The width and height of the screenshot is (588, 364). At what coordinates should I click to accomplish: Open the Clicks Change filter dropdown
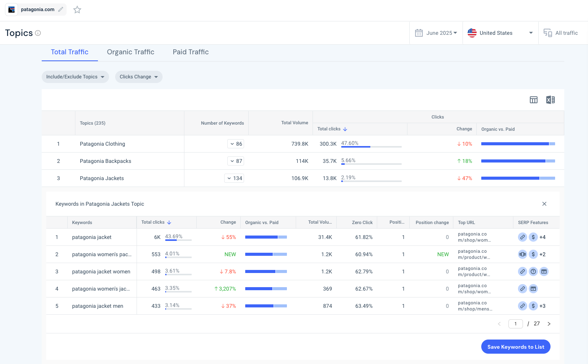pyautogui.click(x=139, y=77)
